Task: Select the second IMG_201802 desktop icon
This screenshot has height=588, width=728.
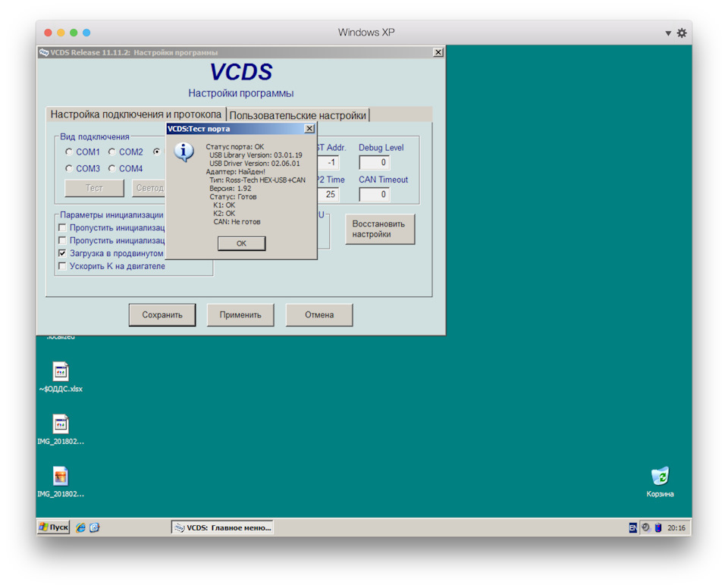Action: coord(61,476)
